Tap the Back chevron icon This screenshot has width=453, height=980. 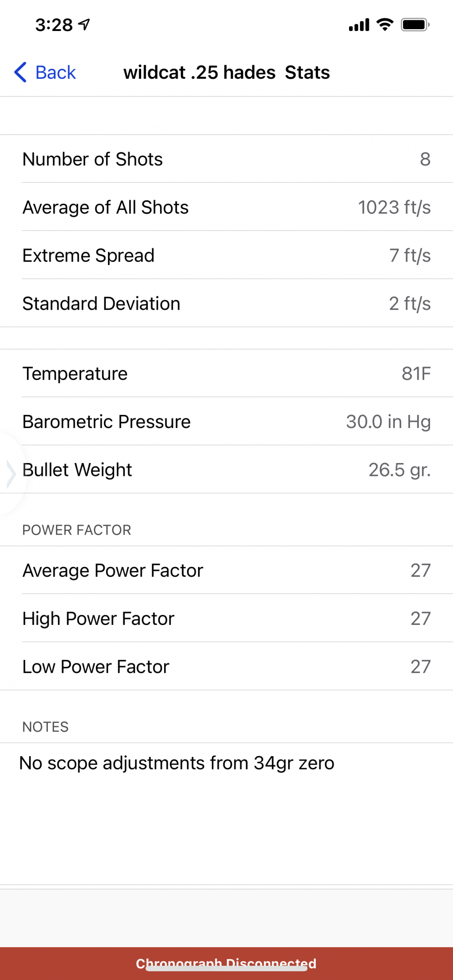tap(20, 72)
